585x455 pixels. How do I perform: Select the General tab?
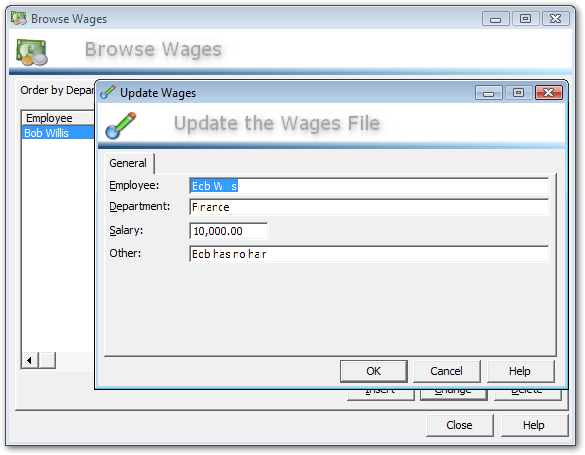(128, 163)
